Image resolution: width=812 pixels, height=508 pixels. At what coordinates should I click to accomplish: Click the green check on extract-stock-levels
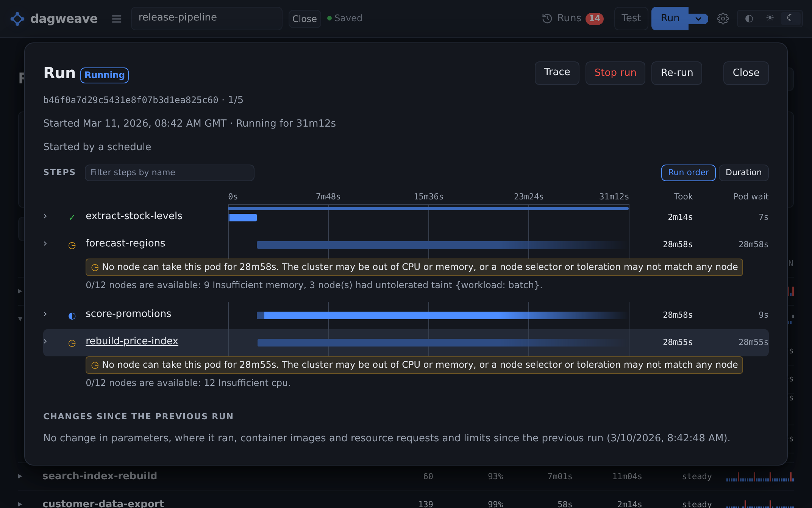[x=72, y=217]
